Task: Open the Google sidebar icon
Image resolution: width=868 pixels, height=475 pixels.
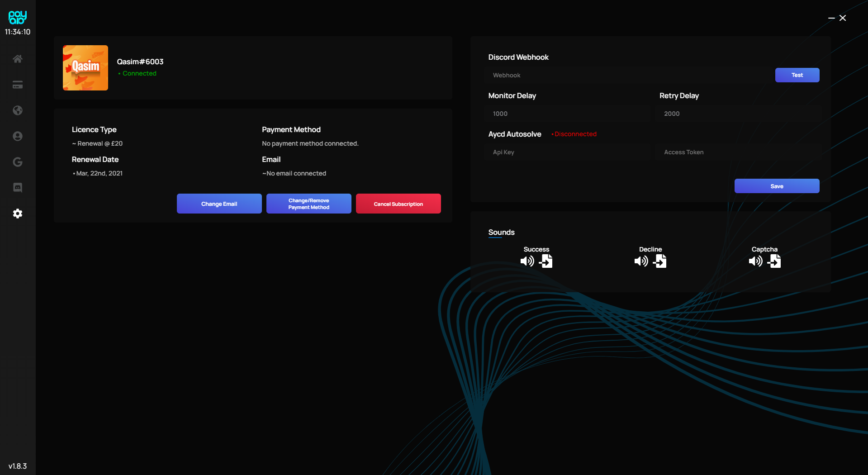Action: [18, 162]
